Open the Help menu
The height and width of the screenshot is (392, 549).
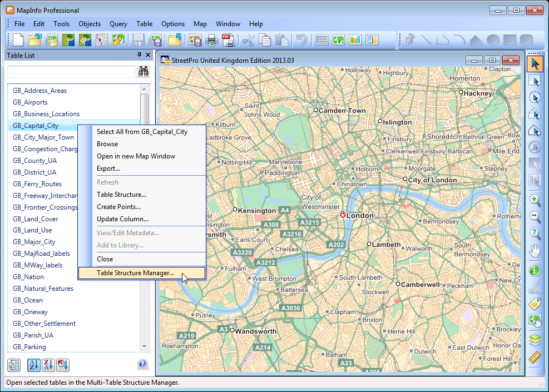tap(256, 24)
